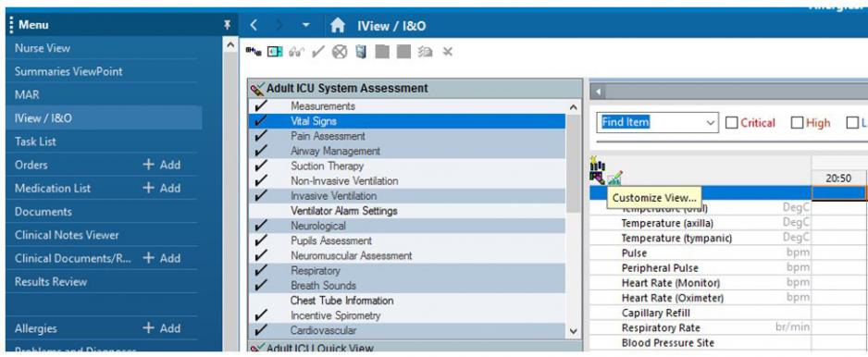Open the Allergies menu entry
868x357 pixels.
[36, 328]
